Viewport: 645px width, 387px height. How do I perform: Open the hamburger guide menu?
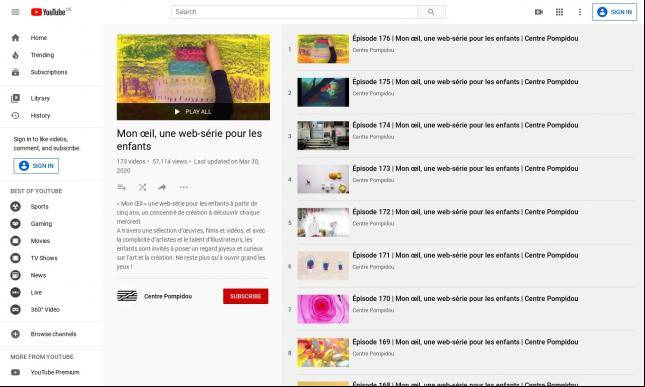(15, 12)
